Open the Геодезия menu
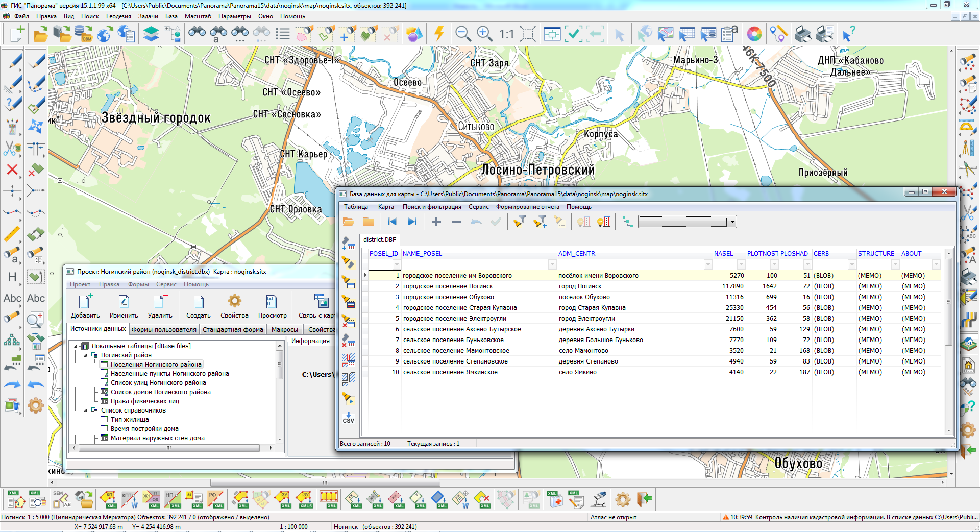The height and width of the screenshot is (532, 980). (x=118, y=16)
